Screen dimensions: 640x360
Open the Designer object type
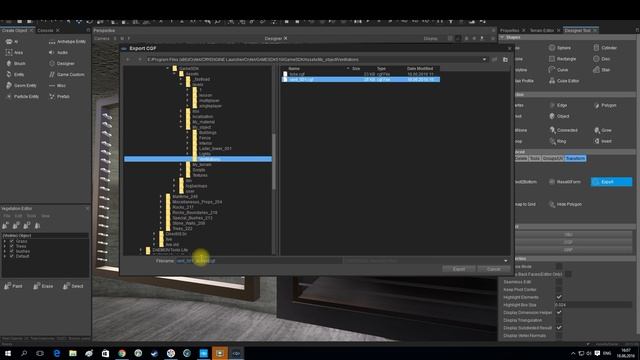coord(62,64)
